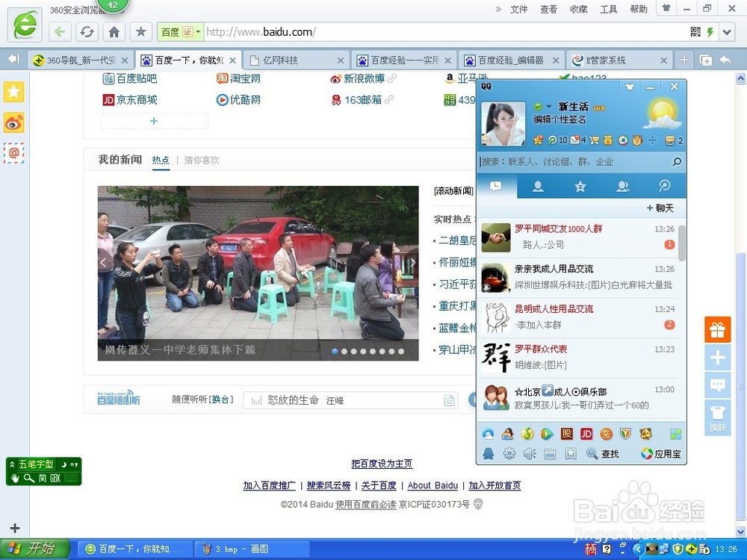Open Weibo icon in left sidebar
This screenshot has height=560, width=747.
click(13, 123)
